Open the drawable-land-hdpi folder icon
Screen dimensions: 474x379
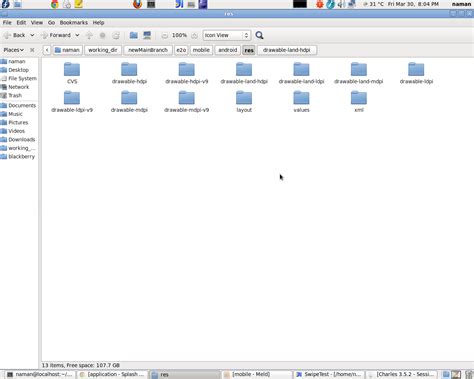pyautogui.click(x=244, y=70)
